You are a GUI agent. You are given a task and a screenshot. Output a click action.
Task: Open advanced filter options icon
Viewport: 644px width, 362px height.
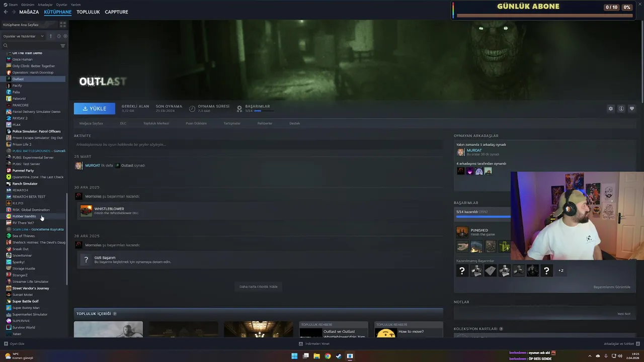[x=63, y=46]
